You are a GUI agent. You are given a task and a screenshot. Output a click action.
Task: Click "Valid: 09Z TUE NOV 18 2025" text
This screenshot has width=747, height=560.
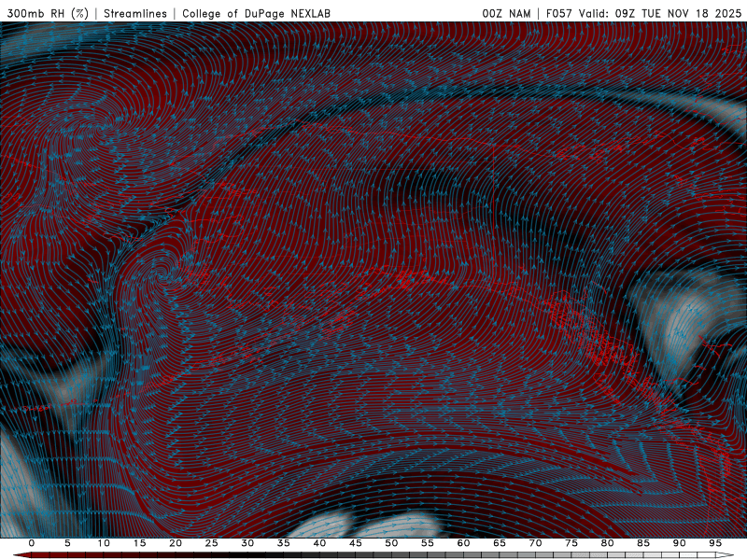(x=660, y=14)
